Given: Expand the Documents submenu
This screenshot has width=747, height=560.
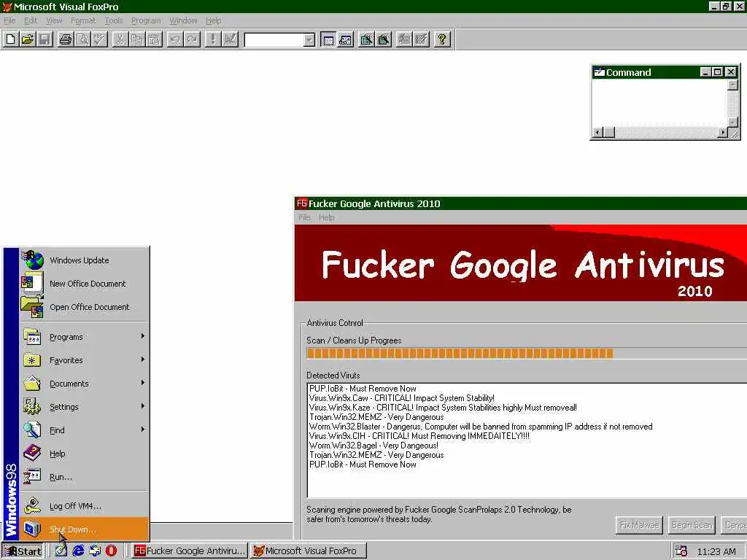Looking at the screenshot, I should pos(84,384).
